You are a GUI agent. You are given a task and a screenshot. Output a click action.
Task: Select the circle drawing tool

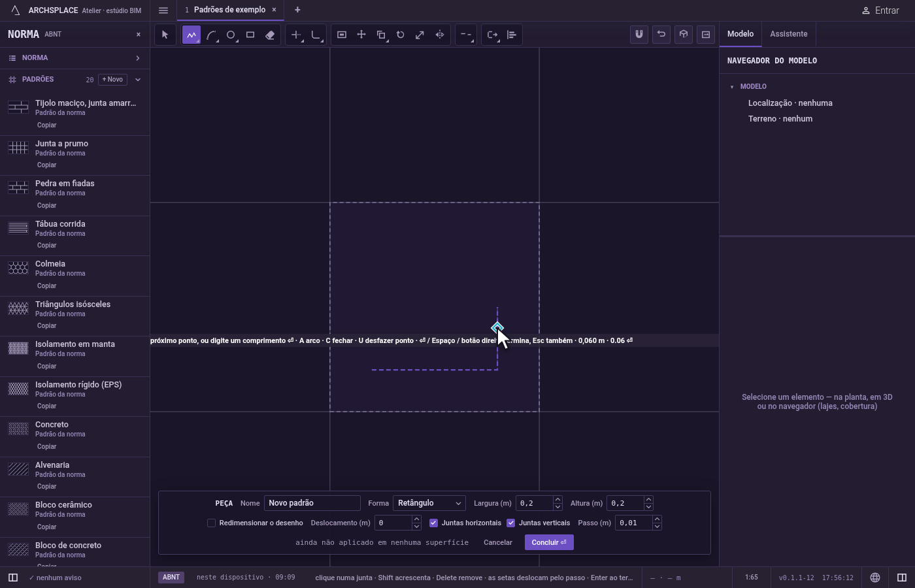point(231,35)
